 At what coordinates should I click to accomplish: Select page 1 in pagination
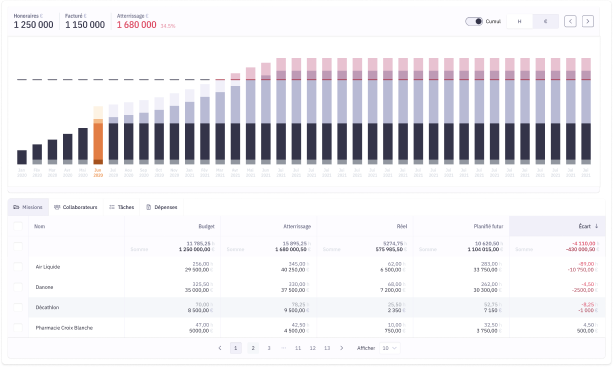point(236,348)
